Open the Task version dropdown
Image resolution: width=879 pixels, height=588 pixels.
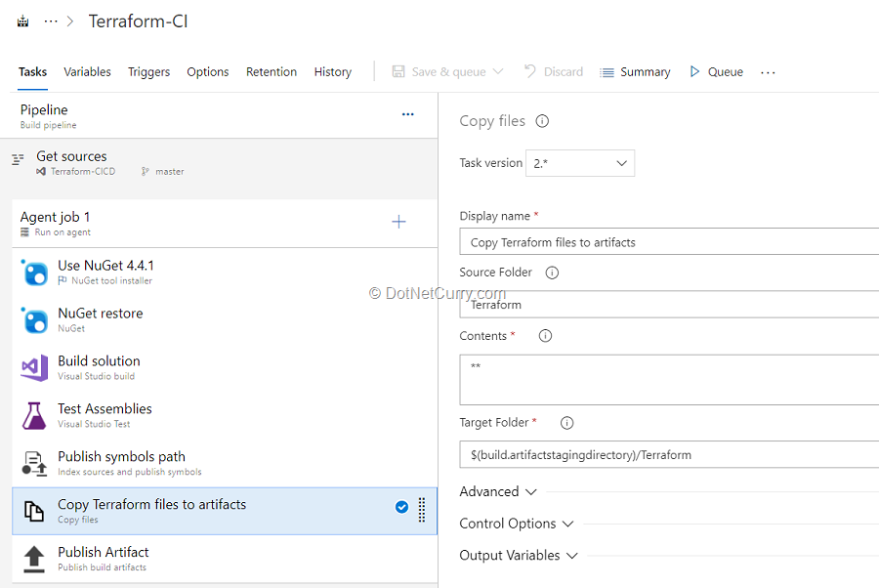coord(580,163)
